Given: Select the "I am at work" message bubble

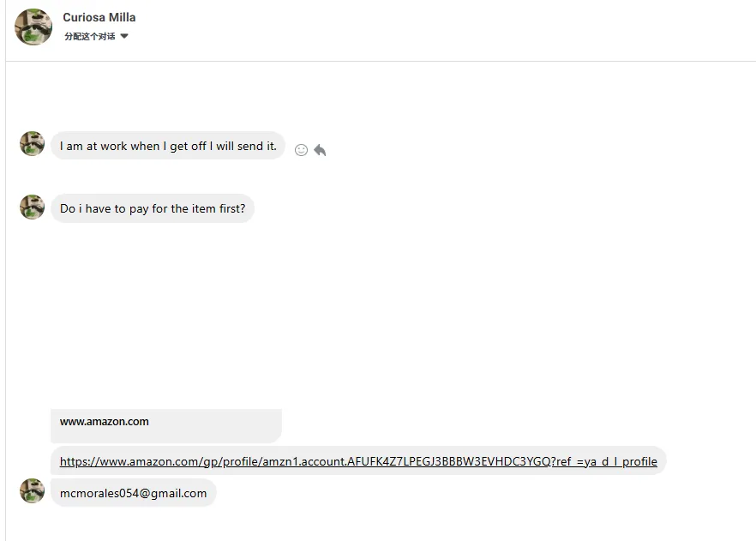Looking at the screenshot, I should (168, 146).
